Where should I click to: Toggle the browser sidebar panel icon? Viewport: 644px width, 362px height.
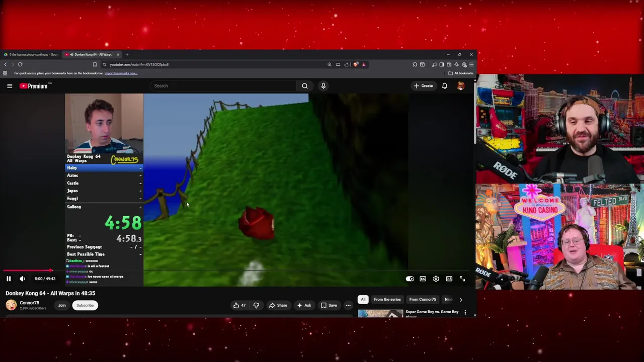(x=441, y=64)
